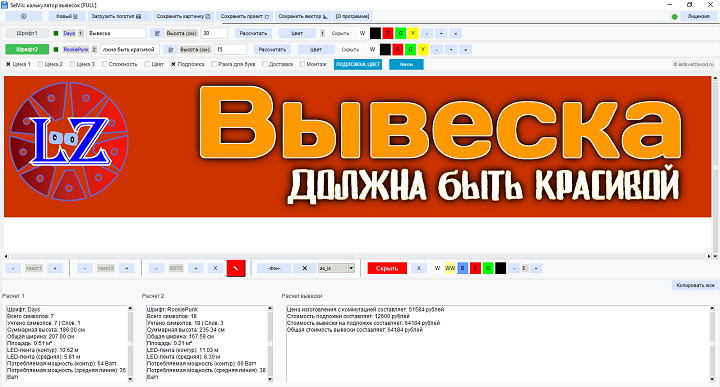The width and height of the screenshot is (720, 387).
Task: Click the edit icon next to Вывеска field
Action: (x=157, y=33)
